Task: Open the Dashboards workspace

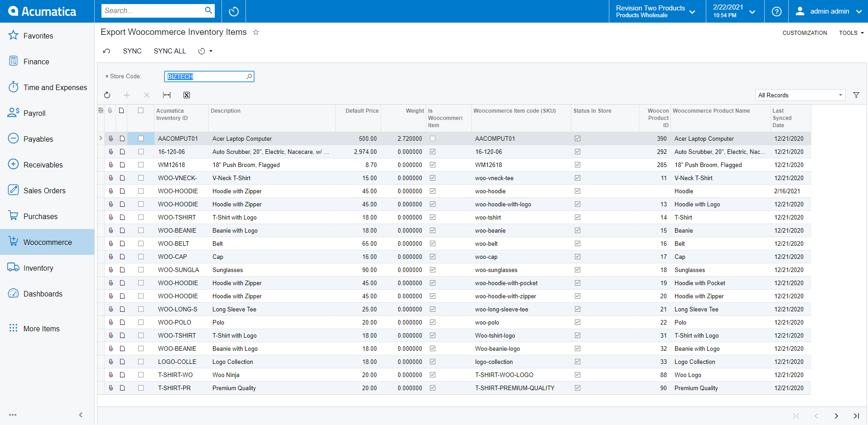Action: [47, 294]
